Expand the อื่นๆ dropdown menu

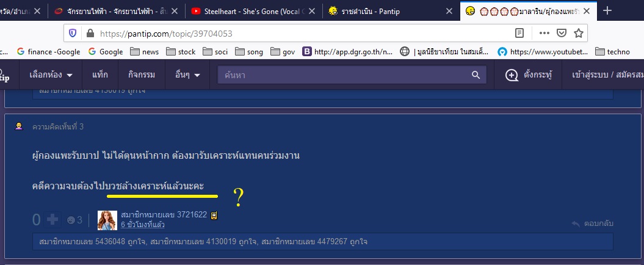coord(187,74)
